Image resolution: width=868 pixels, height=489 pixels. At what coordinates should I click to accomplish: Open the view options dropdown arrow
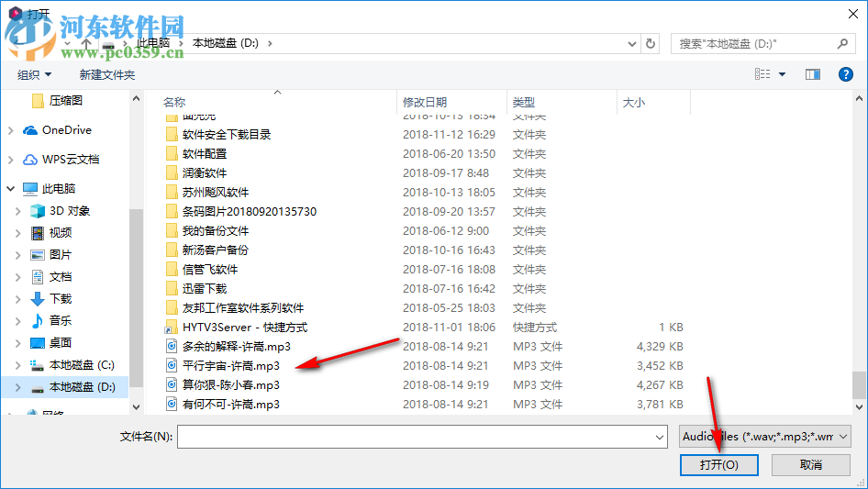782,74
